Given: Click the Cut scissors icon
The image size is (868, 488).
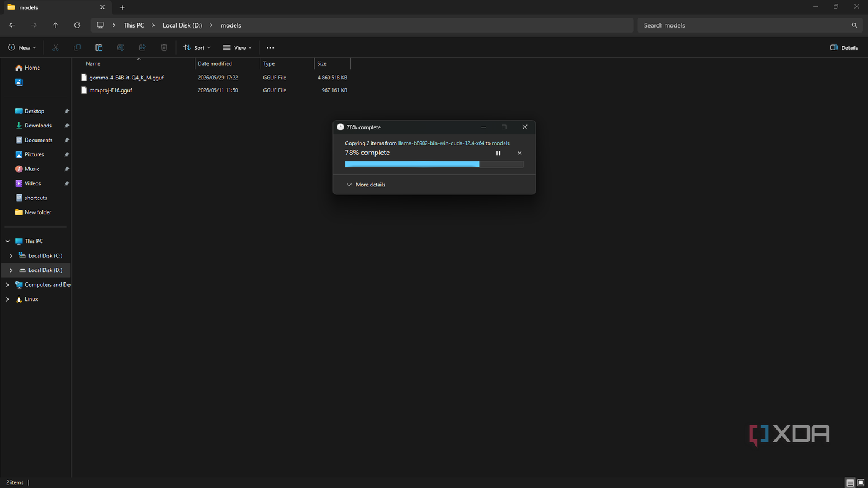Looking at the screenshot, I should pyautogui.click(x=55, y=47).
